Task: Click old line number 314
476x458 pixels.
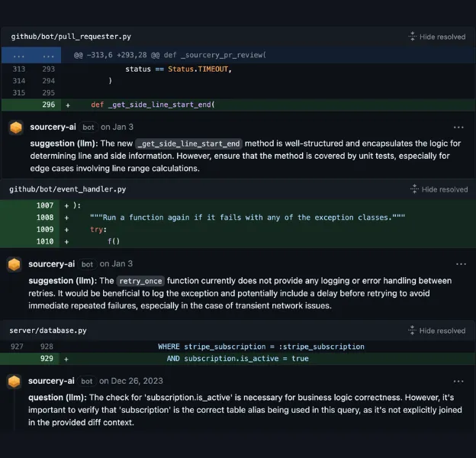Action: click(19, 81)
